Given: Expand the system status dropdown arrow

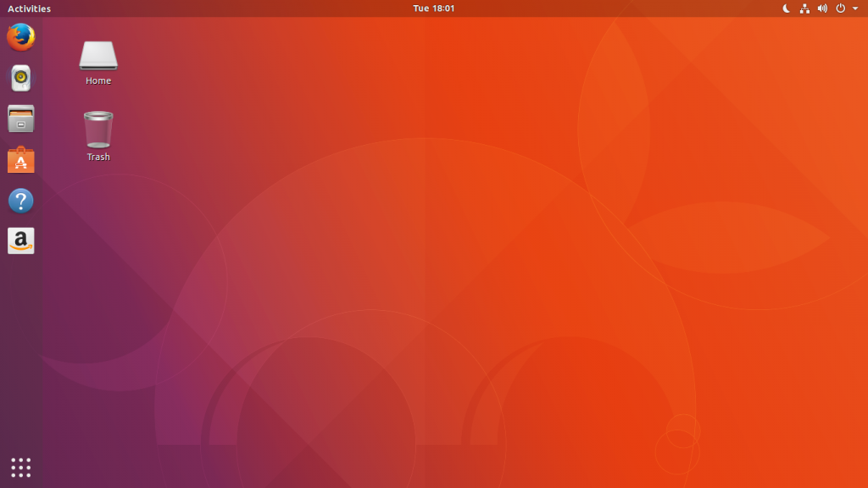Looking at the screenshot, I should tap(854, 8).
